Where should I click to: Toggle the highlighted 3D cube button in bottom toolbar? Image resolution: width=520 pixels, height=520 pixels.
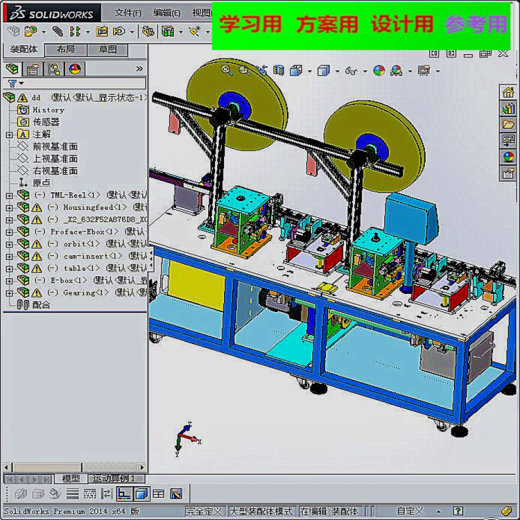click(x=142, y=494)
